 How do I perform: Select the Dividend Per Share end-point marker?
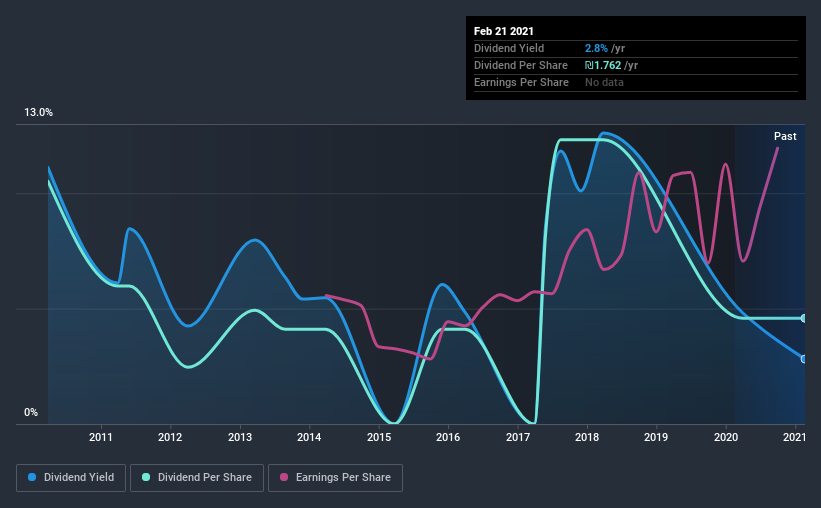pyautogui.click(x=803, y=318)
